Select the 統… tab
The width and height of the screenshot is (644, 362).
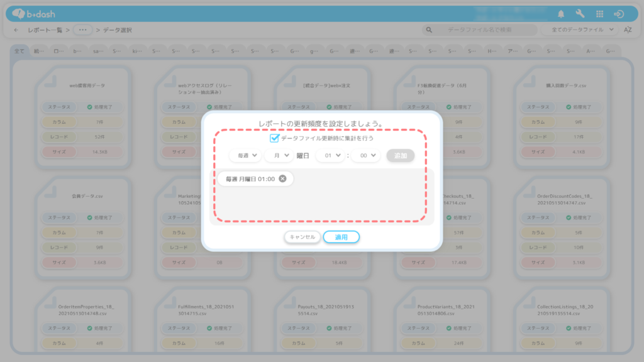(x=39, y=52)
